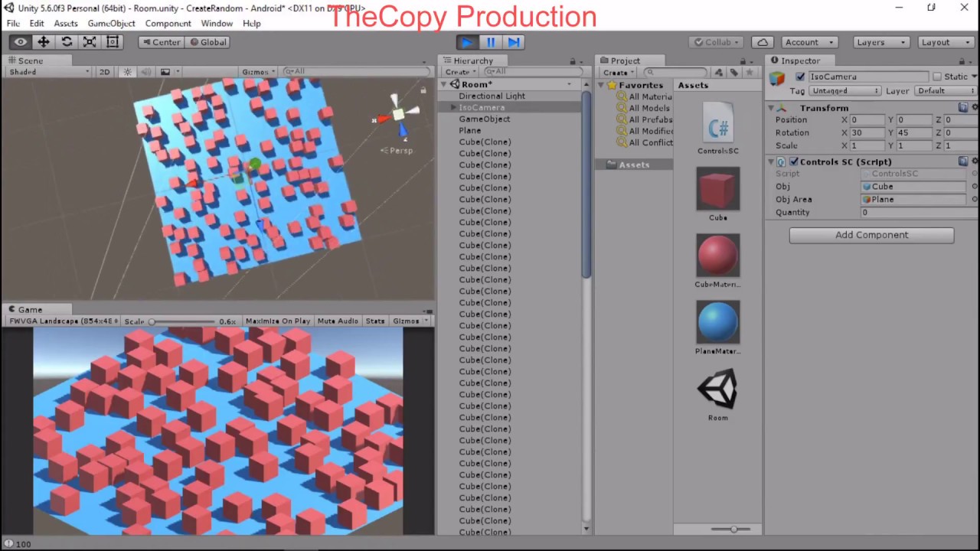
Task: Click the Add Component button
Action: point(872,235)
